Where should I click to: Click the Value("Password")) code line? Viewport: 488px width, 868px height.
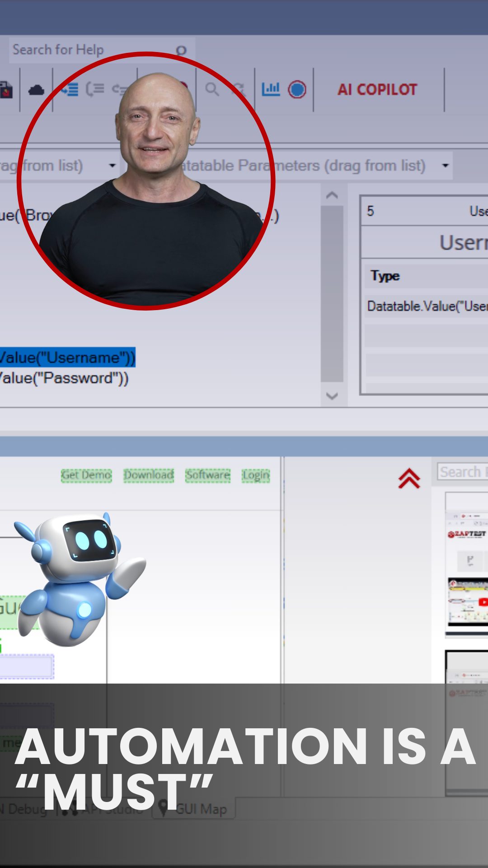(x=64, y=378)
